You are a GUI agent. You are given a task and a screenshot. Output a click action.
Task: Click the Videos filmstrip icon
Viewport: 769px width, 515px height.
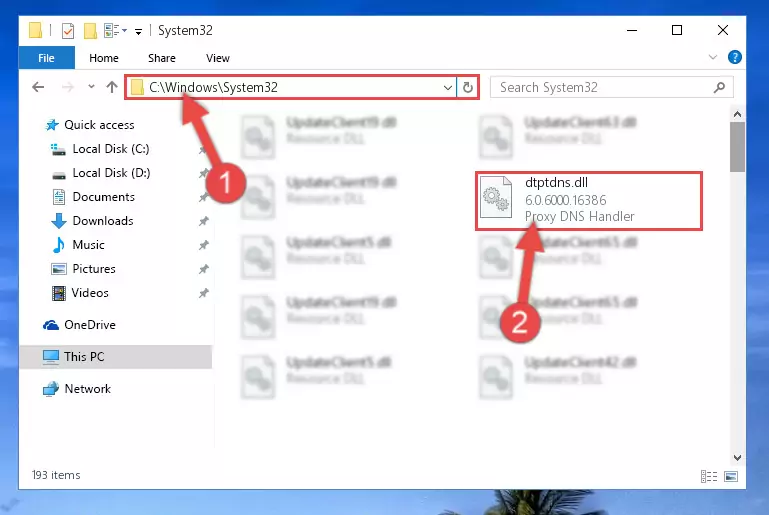coord(59,293)
